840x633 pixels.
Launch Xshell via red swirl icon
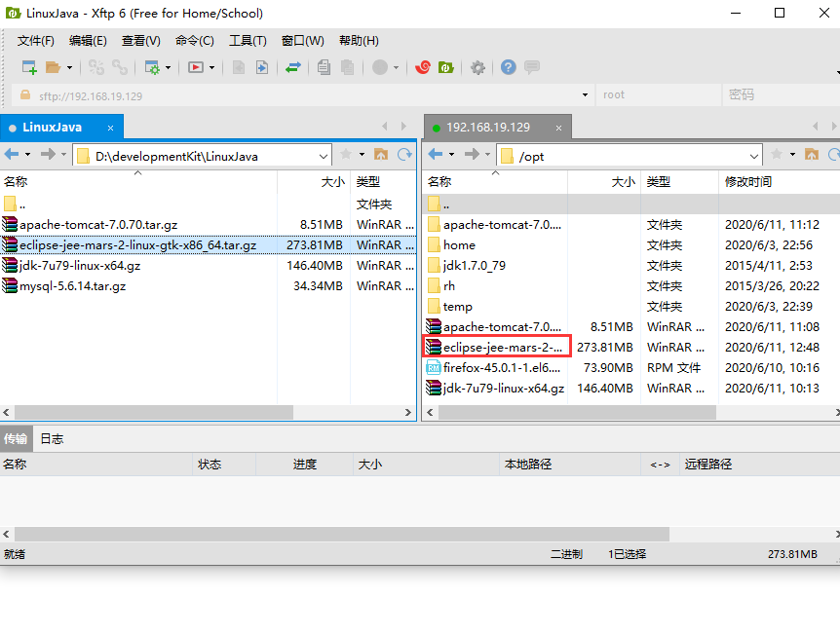423,67
